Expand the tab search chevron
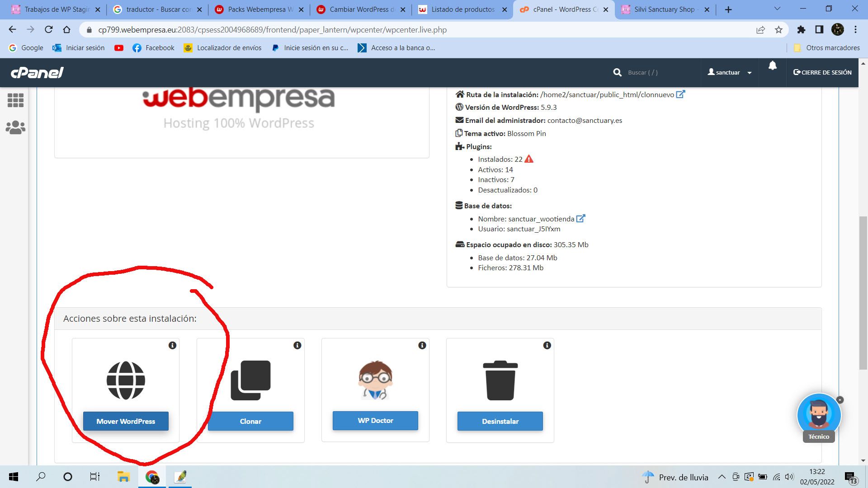 point(777,9)
